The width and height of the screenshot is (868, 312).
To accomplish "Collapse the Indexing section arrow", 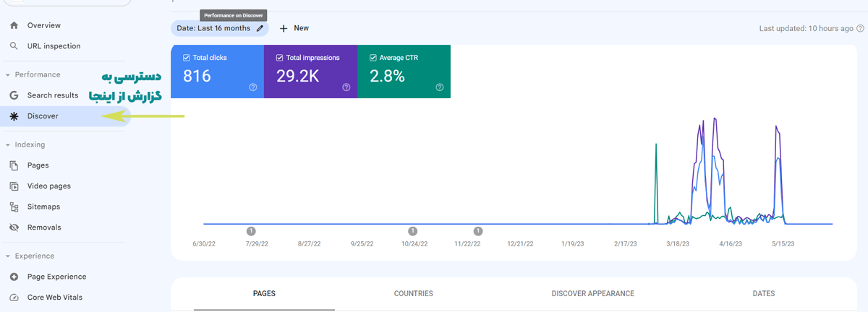I will 8,145.
